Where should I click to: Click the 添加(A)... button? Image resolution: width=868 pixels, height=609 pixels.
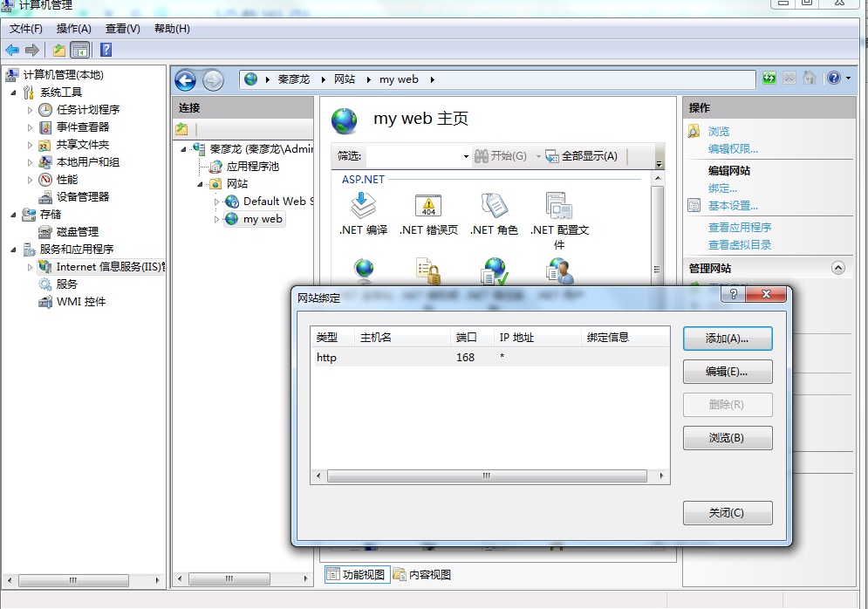click(x=727, y=339)
